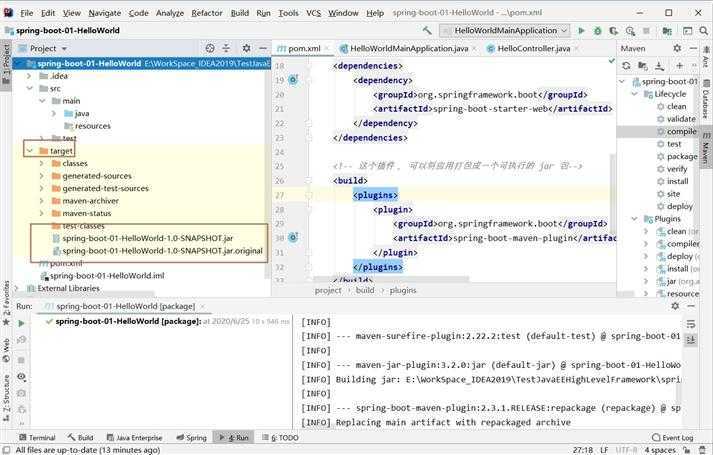Image resolution: width=713 pixels, height=455 pixels.
Task: Expand the .idea folder
Action: pos(29,75)
